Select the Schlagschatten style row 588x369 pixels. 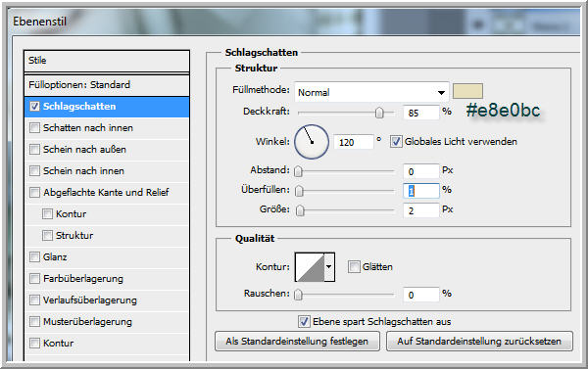tap(107, 107)
